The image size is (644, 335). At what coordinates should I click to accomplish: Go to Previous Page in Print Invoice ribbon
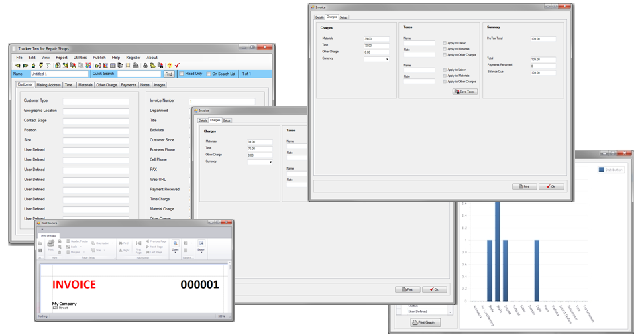tap(156, 241)
